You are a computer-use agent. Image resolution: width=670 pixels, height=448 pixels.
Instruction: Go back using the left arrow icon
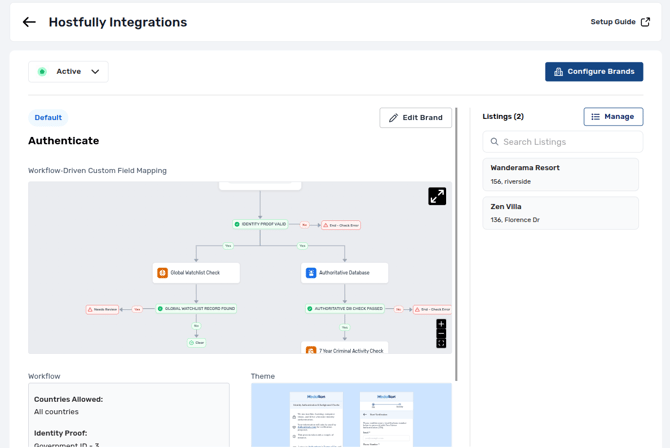tap(29, 22)
